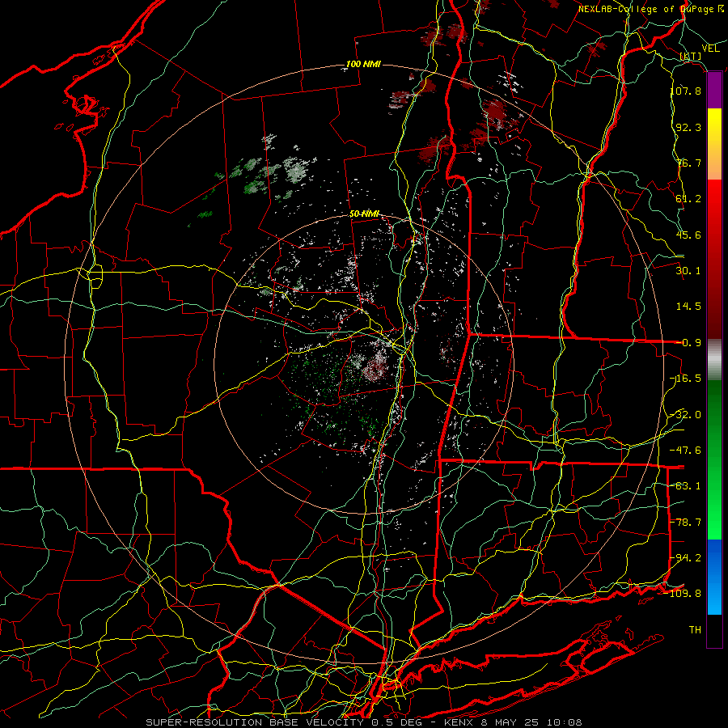
Task: Click the 30.1 velocity scale value
Action: point(688,271)
